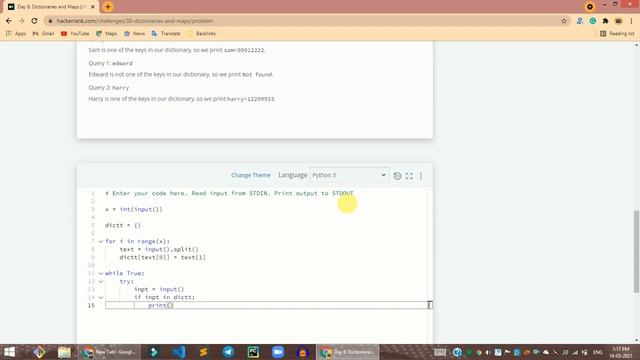640x360 pixels.
Task: Open the Extensions puzzle icon
Action: point(605,21)
